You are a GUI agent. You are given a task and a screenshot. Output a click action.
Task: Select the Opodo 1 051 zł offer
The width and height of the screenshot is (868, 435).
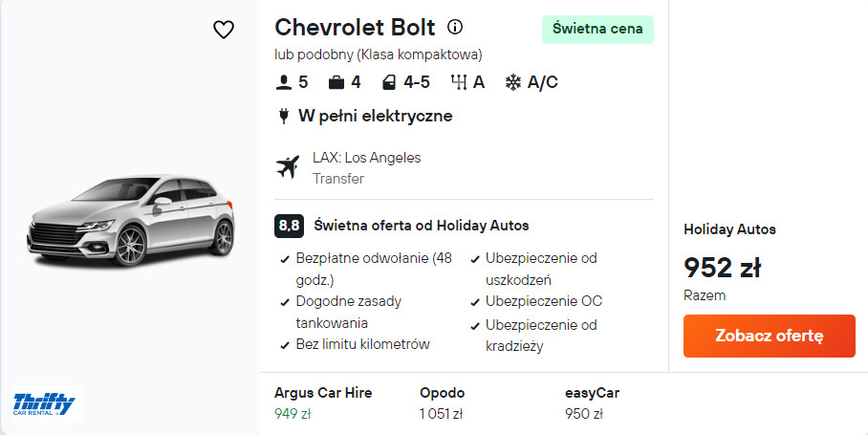(442, 402)
